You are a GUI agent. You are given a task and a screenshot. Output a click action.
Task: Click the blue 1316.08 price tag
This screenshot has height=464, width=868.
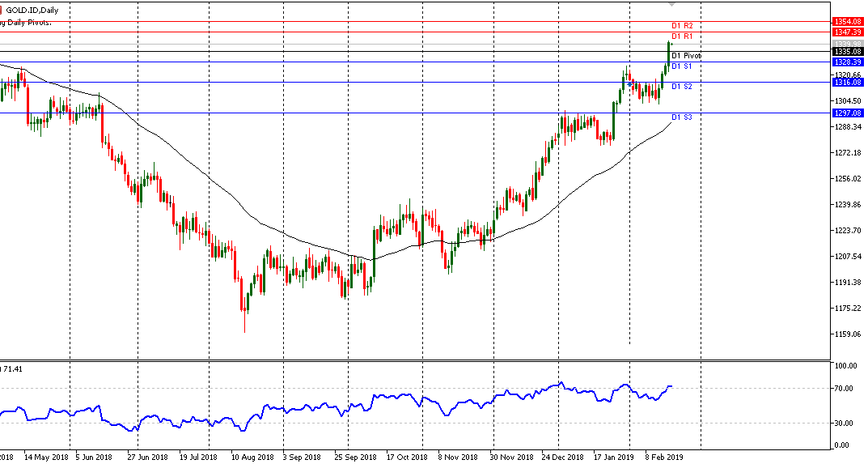[x=848, y=82]
